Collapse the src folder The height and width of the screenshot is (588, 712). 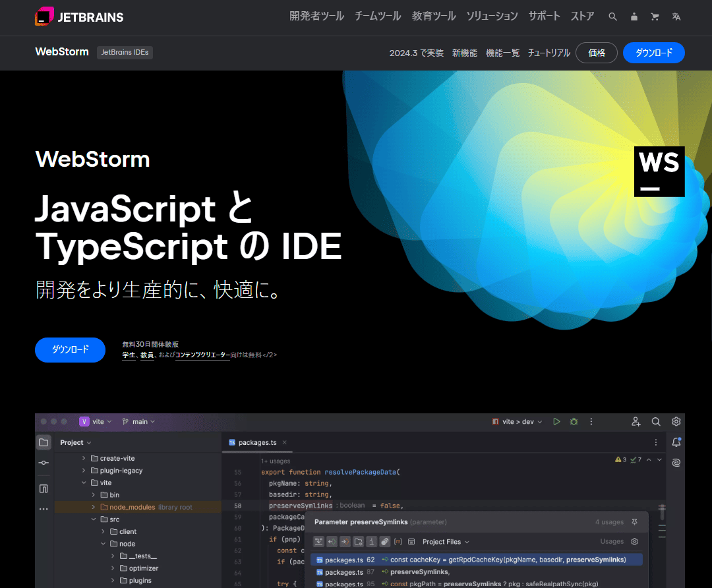point(93,519)
